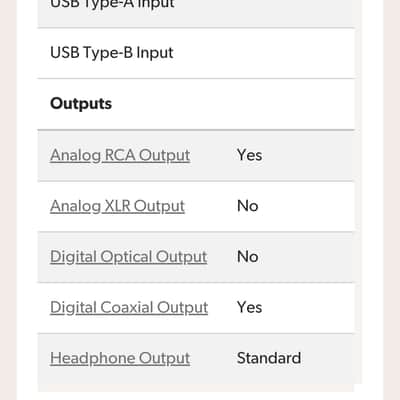
Task: Select the Yes value for Analog RCA Output
Action: pos(249,155)
